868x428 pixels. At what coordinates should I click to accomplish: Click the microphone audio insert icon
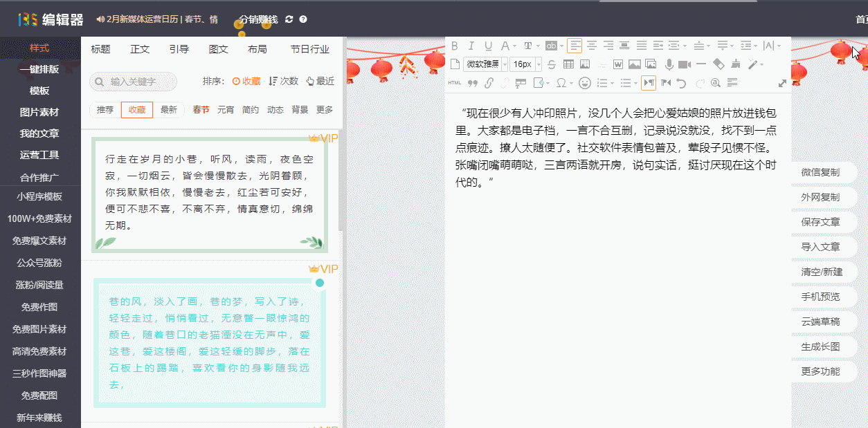[x=669, y=64]
